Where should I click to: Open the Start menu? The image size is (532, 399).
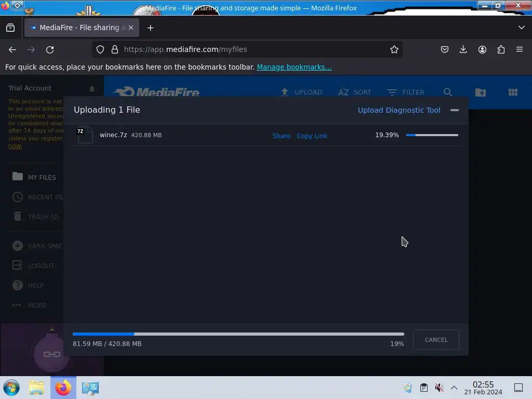click(x=11, y=388)
